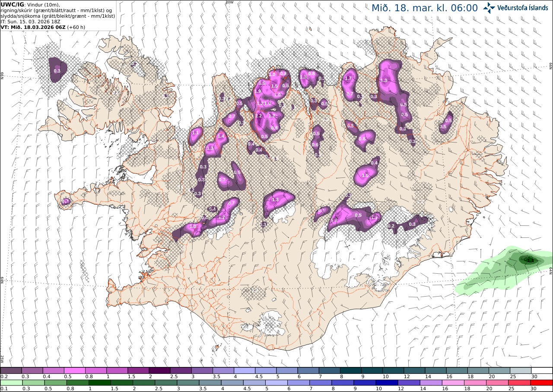Click the '64N' label beside the green rain area
553x392 pixels.
551,271
